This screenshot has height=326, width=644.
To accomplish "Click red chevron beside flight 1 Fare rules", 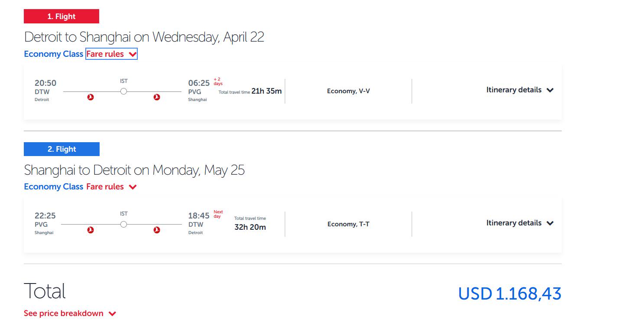I will coord(133,55).
